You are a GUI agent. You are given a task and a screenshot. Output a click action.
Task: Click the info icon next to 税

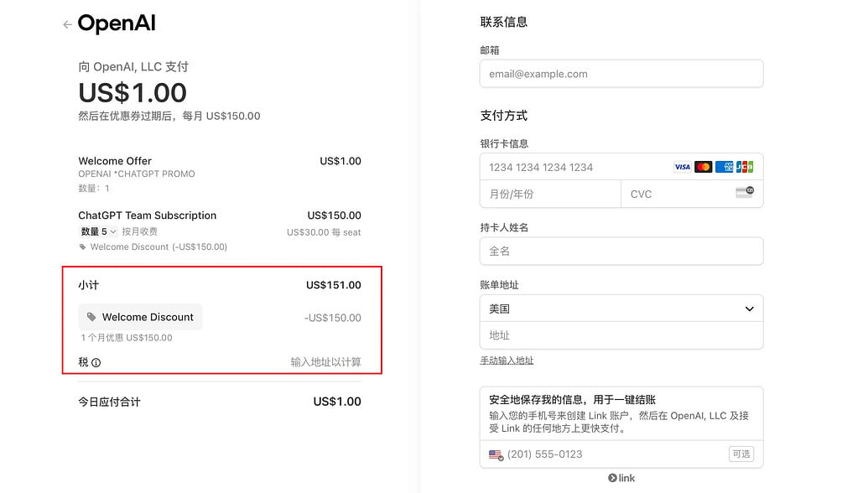point(95,361)
